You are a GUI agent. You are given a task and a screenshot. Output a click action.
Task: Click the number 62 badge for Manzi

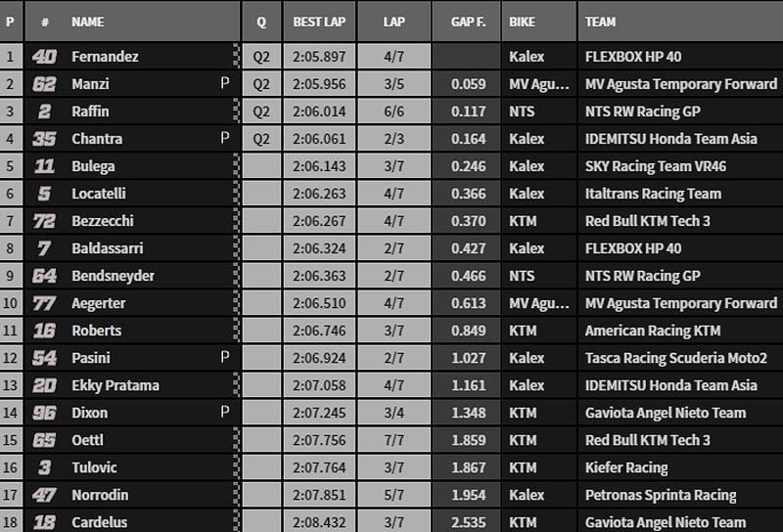click(44, 84)
